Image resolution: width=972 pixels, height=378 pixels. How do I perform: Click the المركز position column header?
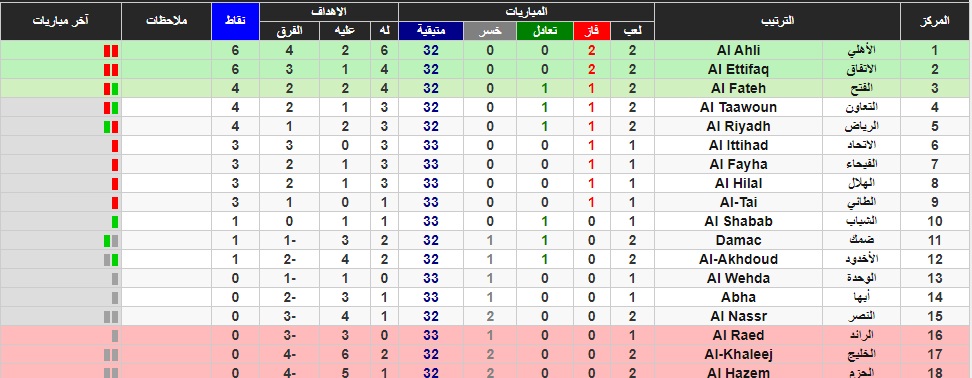[935, 21]
